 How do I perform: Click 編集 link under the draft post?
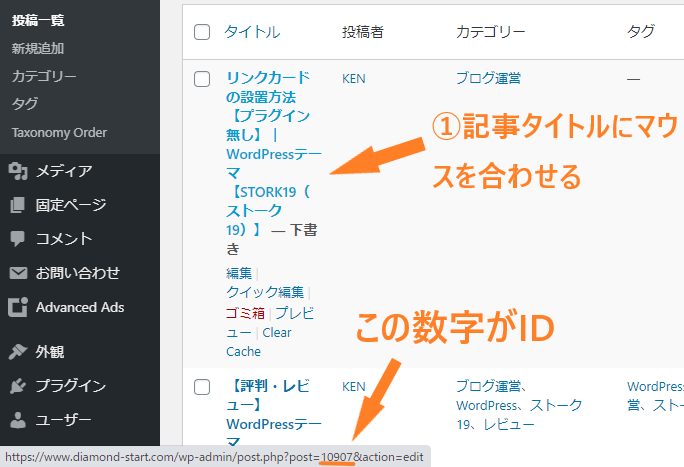click(239, 273)
